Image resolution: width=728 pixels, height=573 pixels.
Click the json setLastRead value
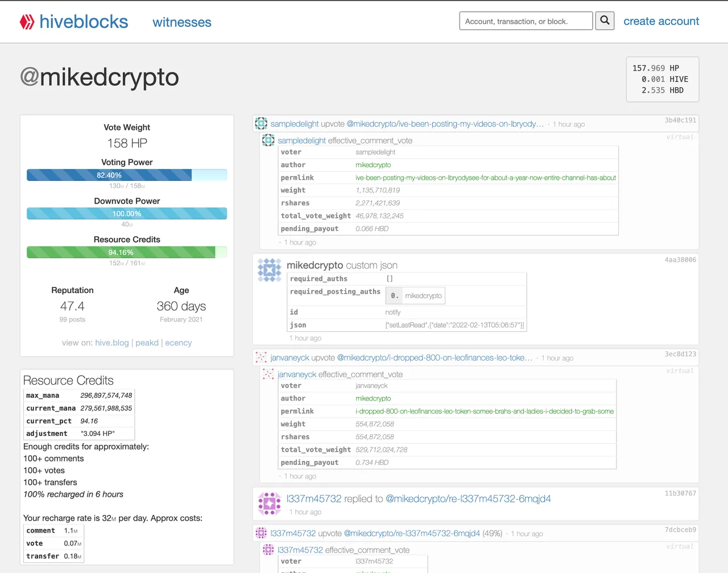pyautogui.click(x=455, y=325)
